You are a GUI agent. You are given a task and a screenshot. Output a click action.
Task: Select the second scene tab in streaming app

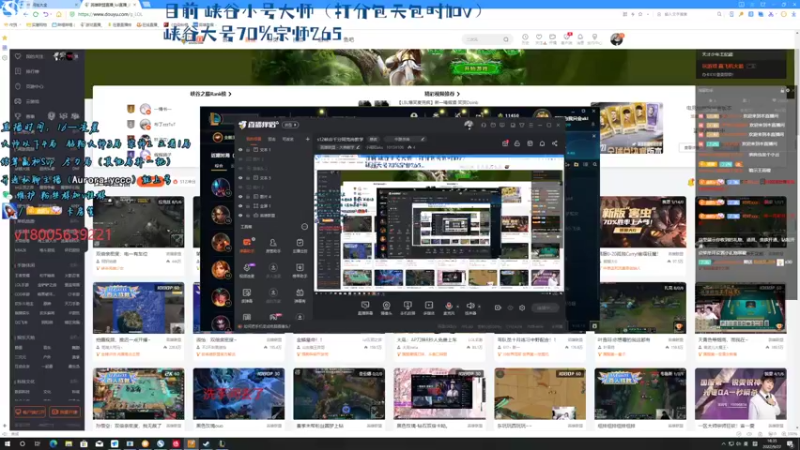272,139
